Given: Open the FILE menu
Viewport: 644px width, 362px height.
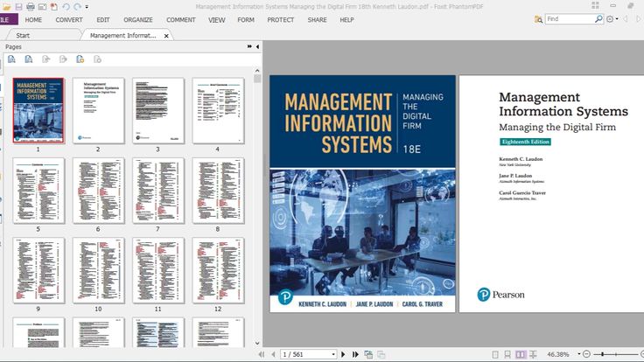Looking at the screenshot, I should (x=7, y=19).
